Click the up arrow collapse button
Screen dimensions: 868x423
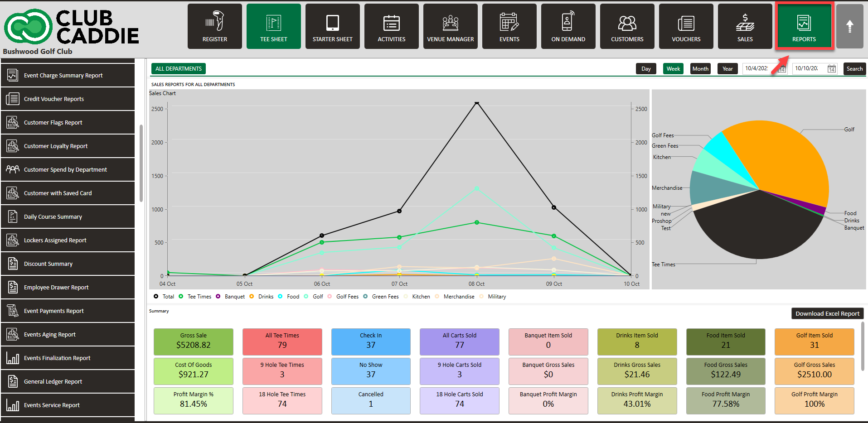click(849, 26)
